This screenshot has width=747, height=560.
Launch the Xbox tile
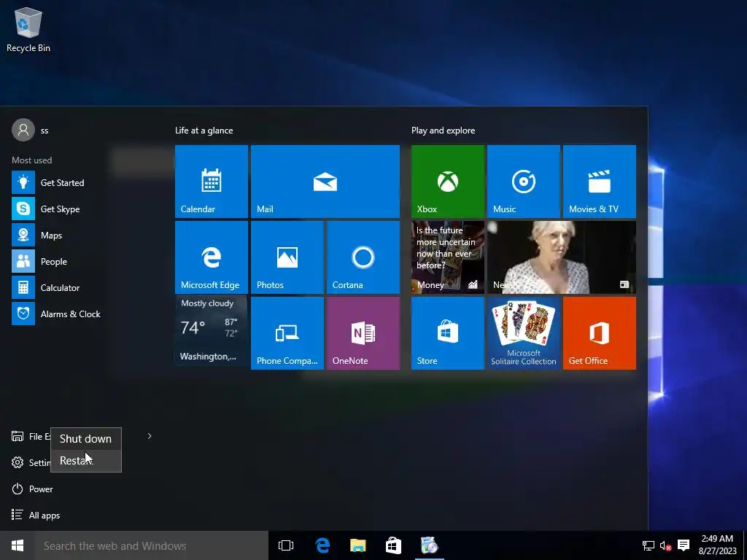[447, 182]
